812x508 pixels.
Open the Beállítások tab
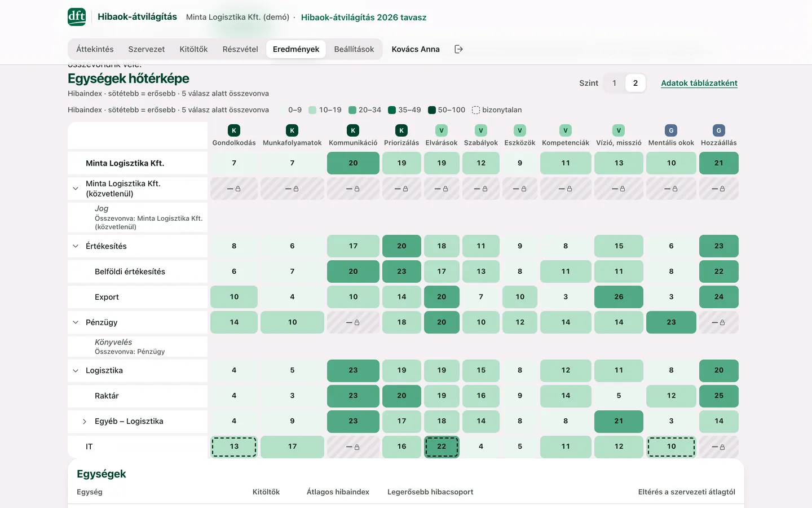pos(354,49)
